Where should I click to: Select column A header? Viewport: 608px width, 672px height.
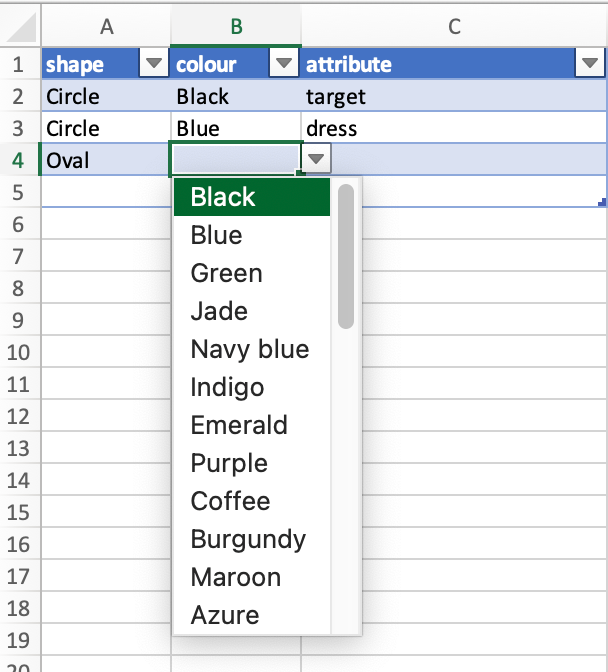106,27
